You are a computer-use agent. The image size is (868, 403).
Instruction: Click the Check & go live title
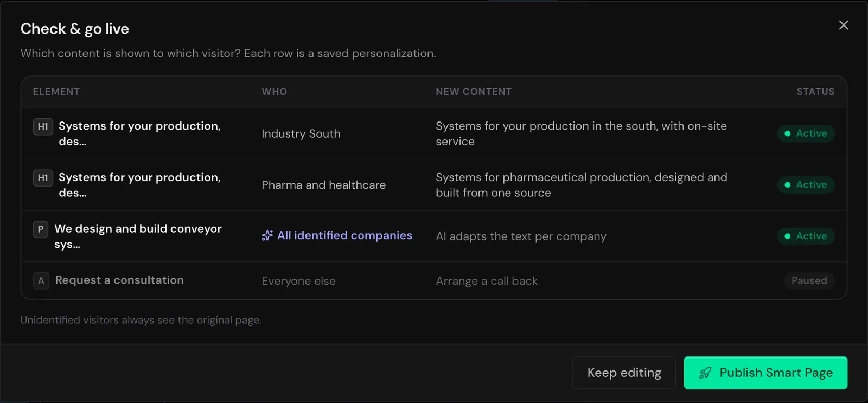click(x=75, y=29)
